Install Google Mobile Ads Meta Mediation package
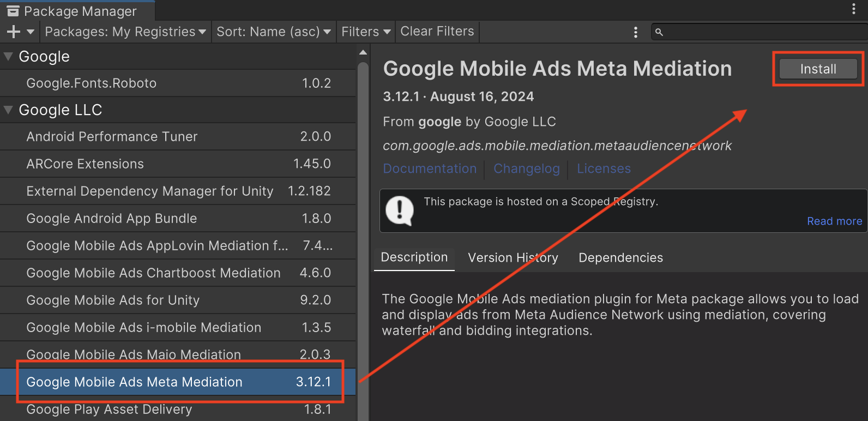 (x=818, y=69)
